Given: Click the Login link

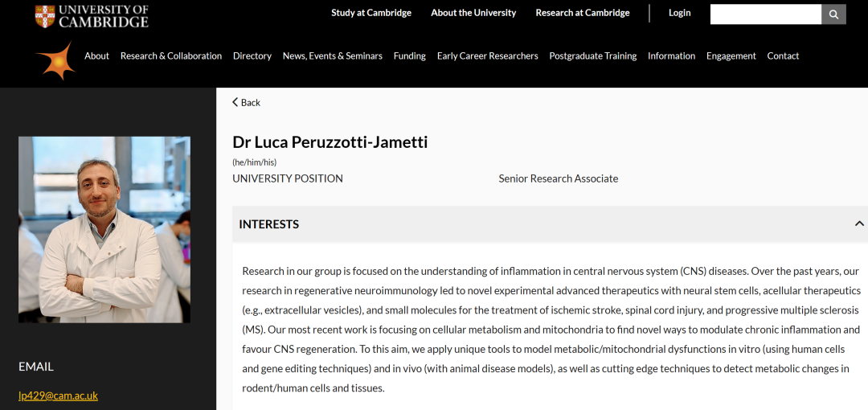Looking at the screenshot, I should (x=680, y=13).
